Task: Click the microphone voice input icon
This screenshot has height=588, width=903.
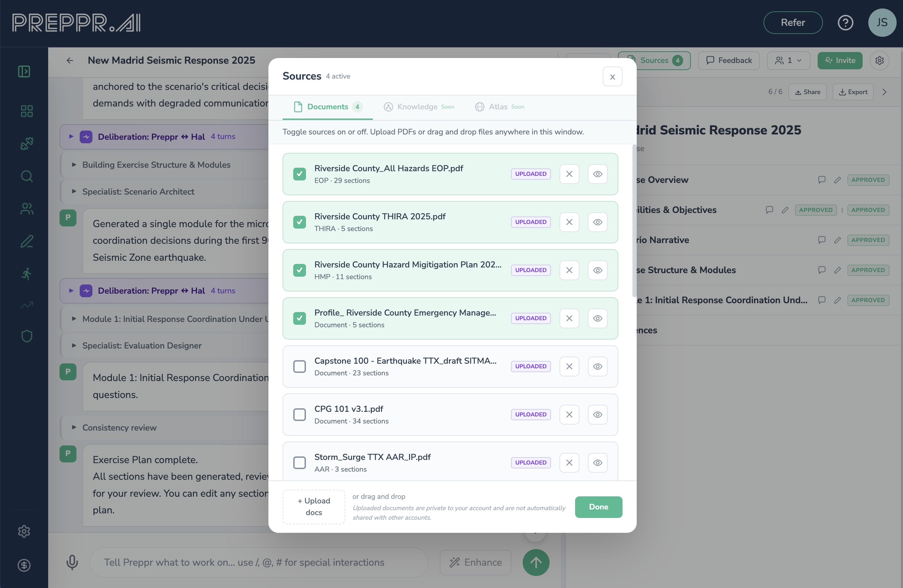Action: click(72, 562)
